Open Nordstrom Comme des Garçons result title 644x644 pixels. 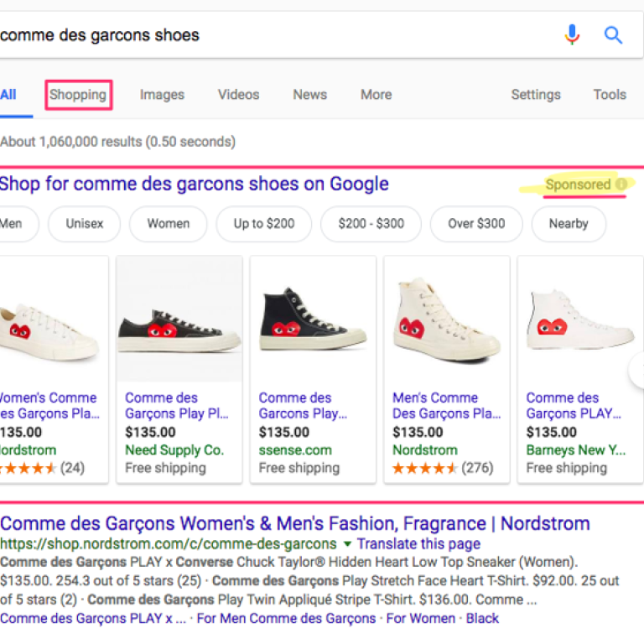pyautogui.click(x=295, y=523)
